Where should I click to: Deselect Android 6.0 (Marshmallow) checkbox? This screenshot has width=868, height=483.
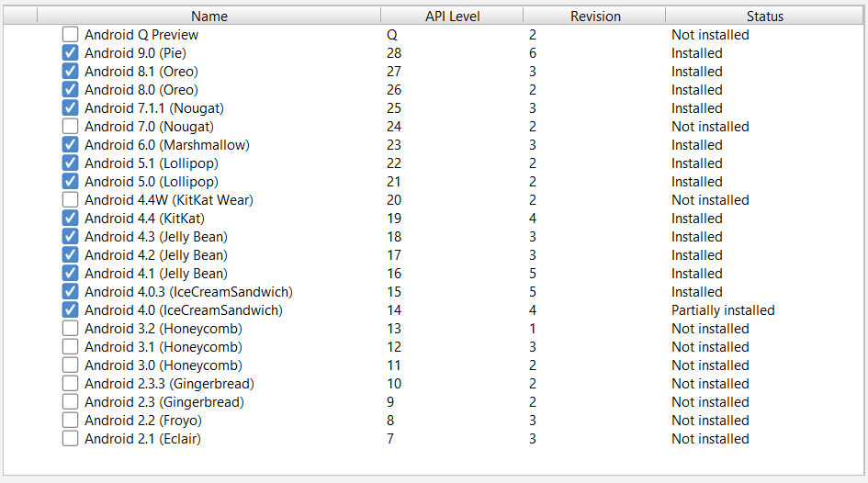tap(70, 145)
